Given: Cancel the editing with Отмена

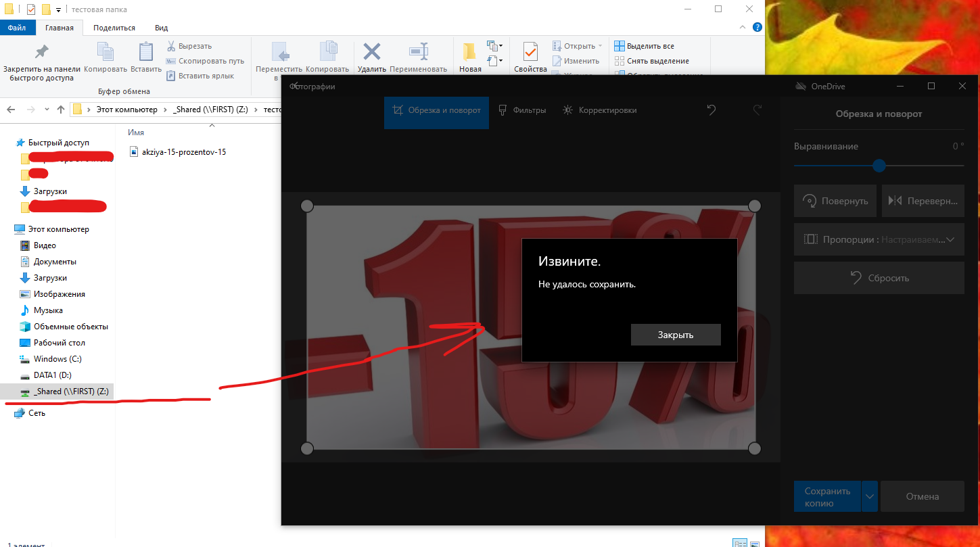Looking at the screenshot, I should tap(923, 497).
